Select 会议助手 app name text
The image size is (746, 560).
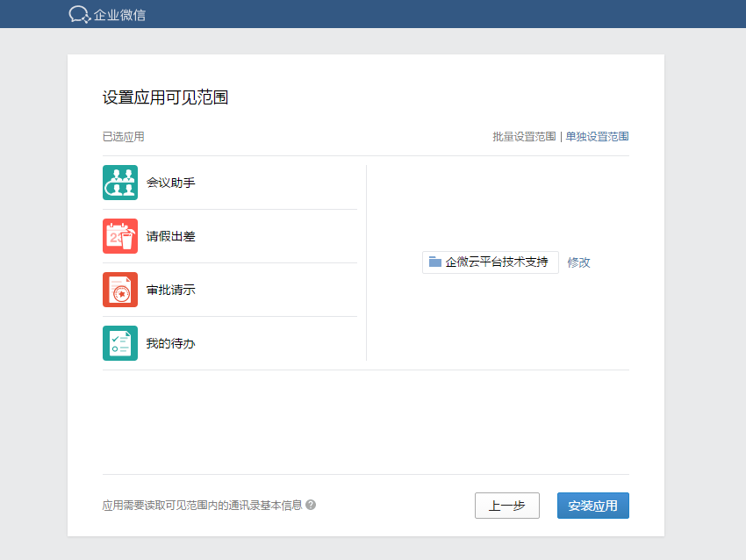(171, 183)
